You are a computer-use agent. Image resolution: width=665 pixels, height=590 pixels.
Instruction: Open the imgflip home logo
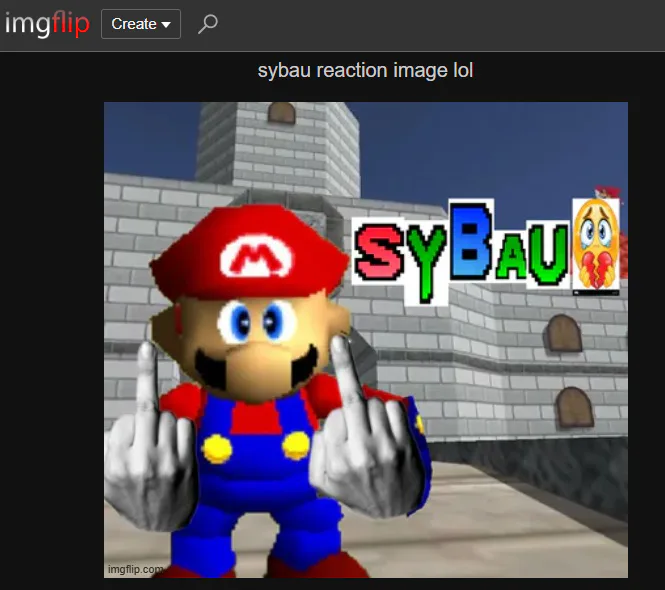(47, 24)
